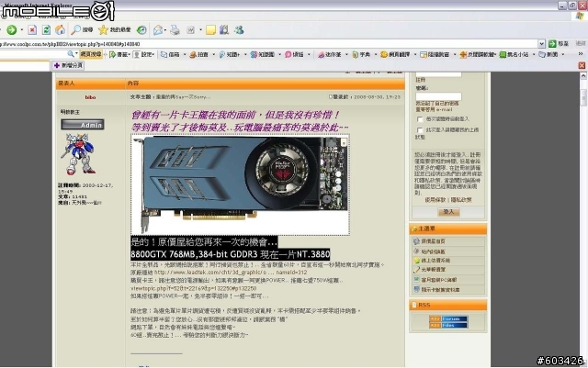This screenshot has width=588, height=368.
Task: Click the URL address bar field
Action: pos(268,44)
